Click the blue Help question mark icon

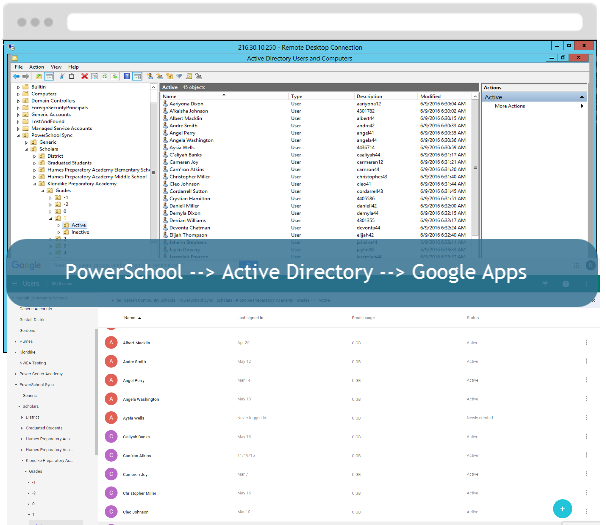127,77
